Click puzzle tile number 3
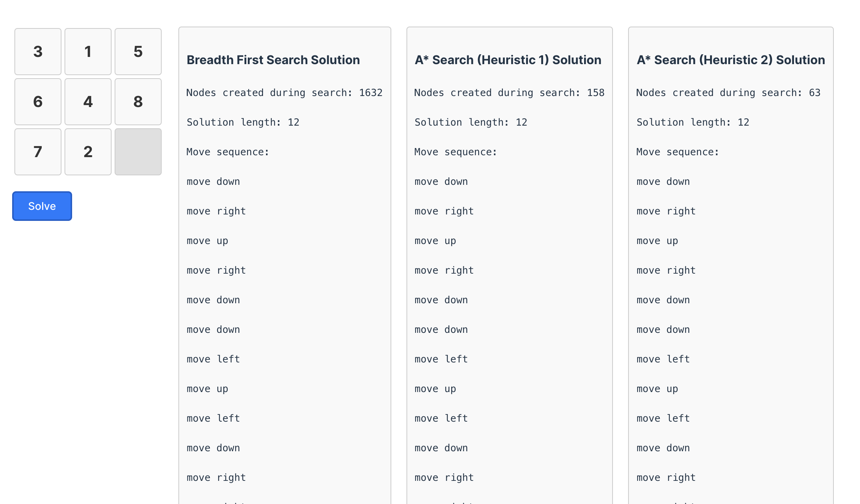This screenshot has height=504, width=860. point(38,52)
